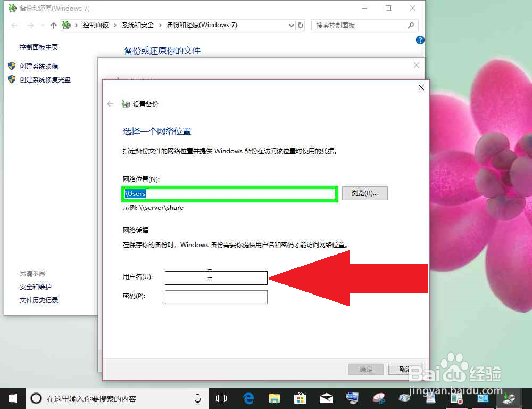Click the shield icon beside 创建系统映像
Screen dimensions: 532x409
pos(12,66)
